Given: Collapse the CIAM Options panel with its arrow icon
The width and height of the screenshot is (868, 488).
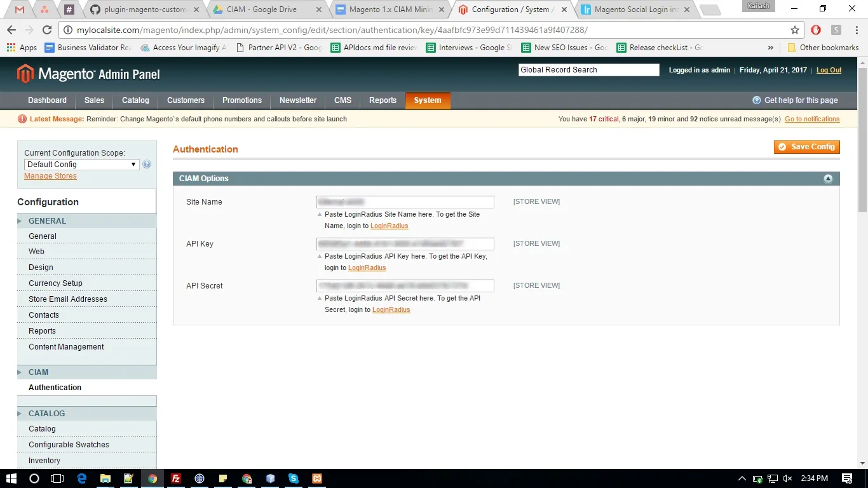Looking at the screenshot, I should point(828,179).
